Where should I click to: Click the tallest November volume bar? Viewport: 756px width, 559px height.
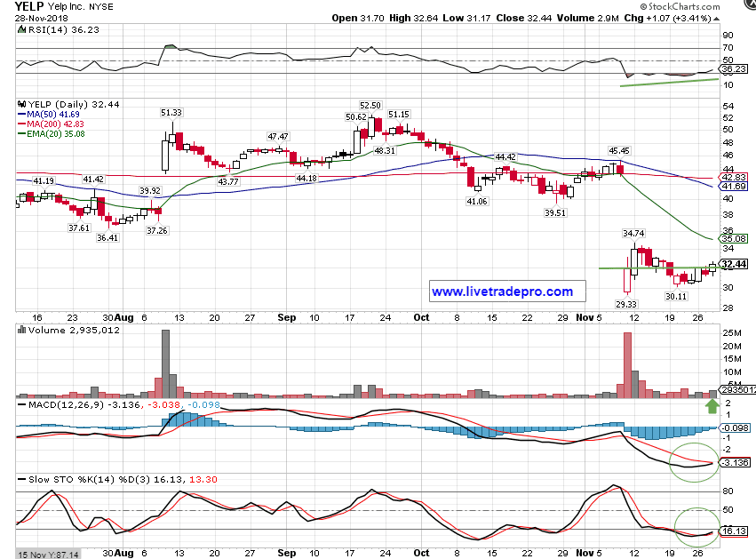coord(627,366)
